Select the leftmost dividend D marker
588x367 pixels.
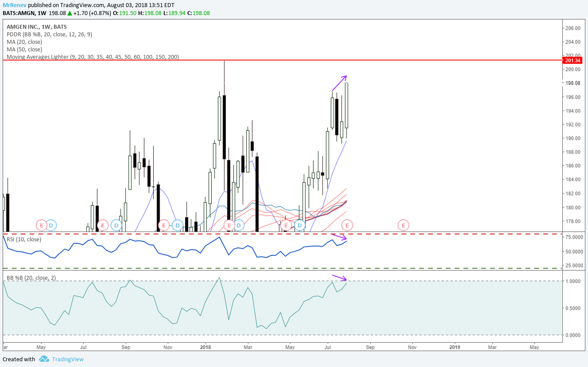pos(51,225)
